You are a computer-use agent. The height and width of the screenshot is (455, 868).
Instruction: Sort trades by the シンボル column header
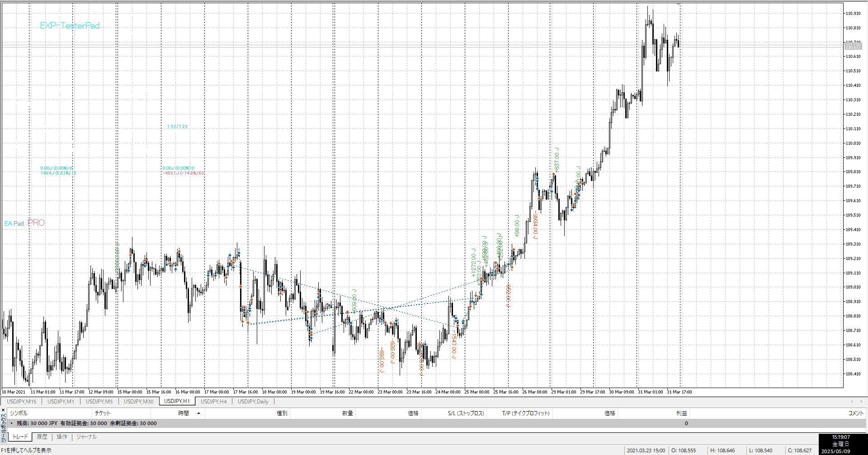click(x=19, y=413)
